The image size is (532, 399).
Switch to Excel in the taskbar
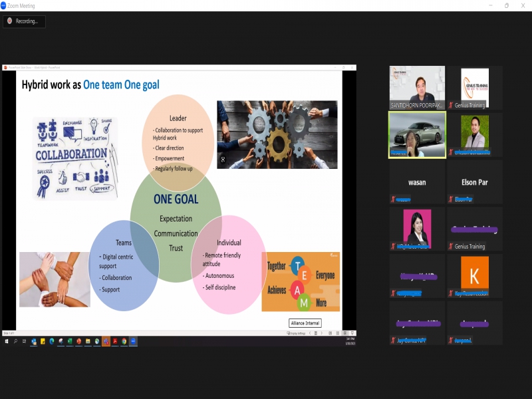70,341
